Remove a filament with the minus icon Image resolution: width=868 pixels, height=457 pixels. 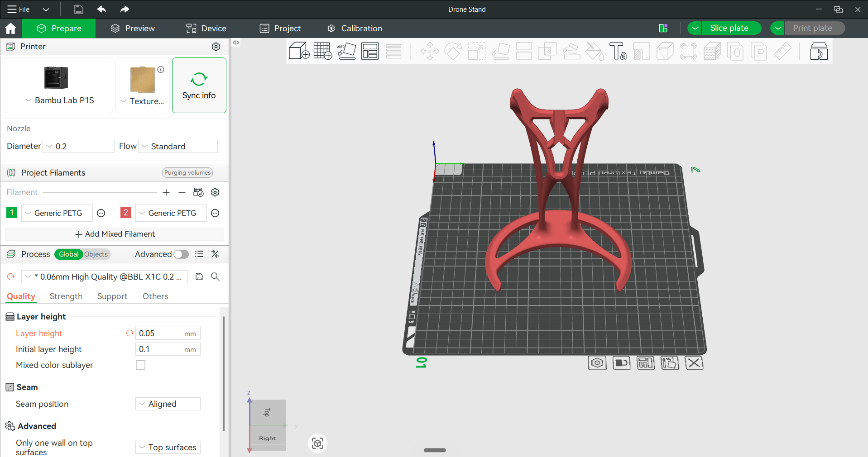[x=182, y=192]
